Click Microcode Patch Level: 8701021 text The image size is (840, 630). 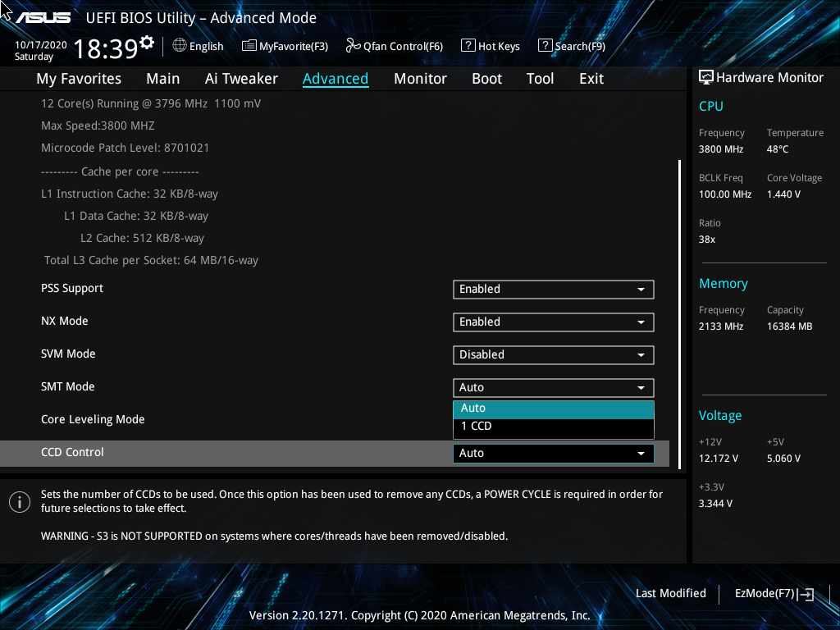(x=126, y=148)
